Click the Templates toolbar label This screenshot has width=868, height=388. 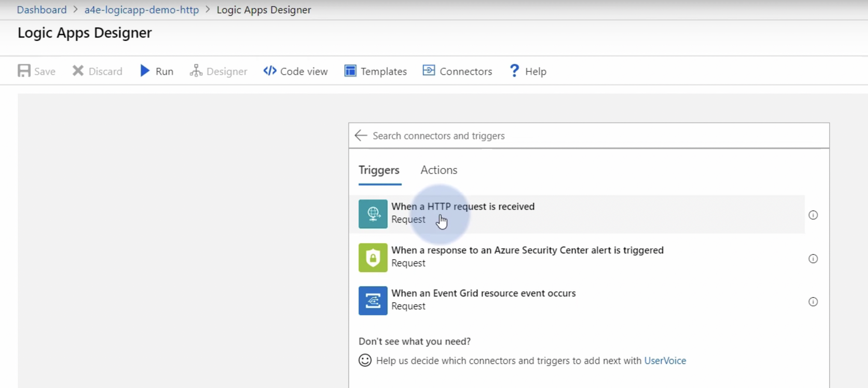[383, 72]
